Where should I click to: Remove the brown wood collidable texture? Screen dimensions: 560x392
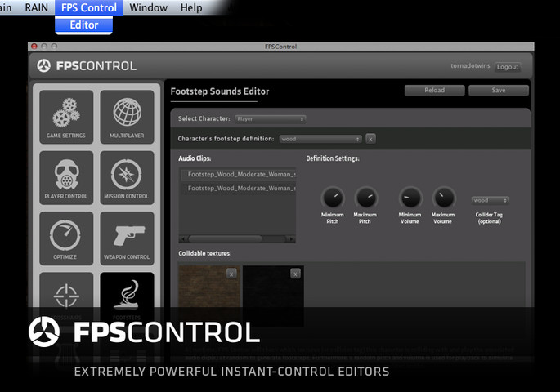pyautogui.click(x=231, y=274)
